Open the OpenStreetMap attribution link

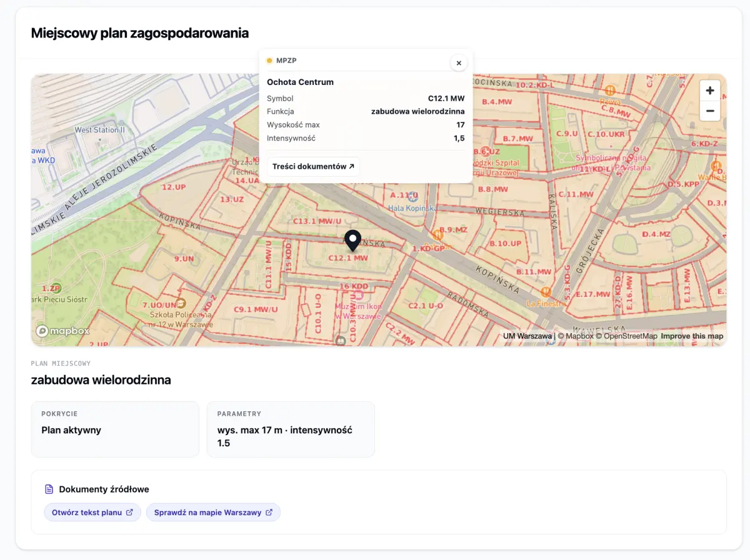tap(627, 336)
